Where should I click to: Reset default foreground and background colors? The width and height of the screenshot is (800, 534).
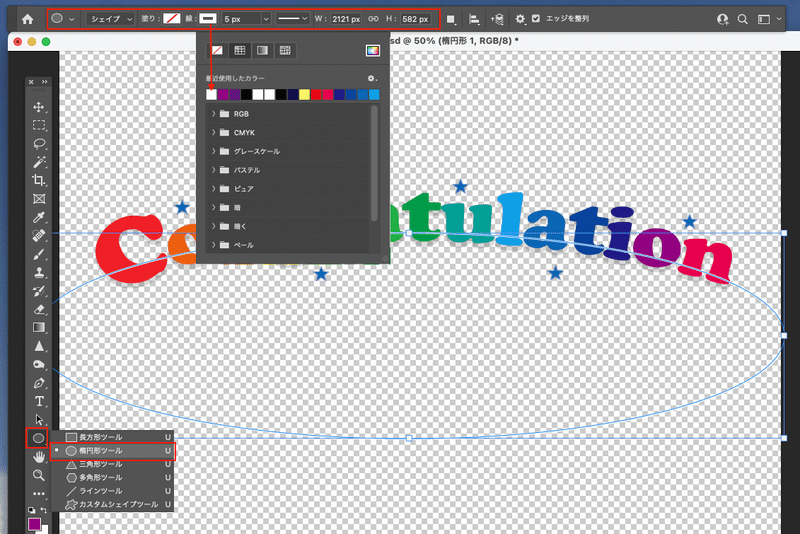click(x=32, y=510)
